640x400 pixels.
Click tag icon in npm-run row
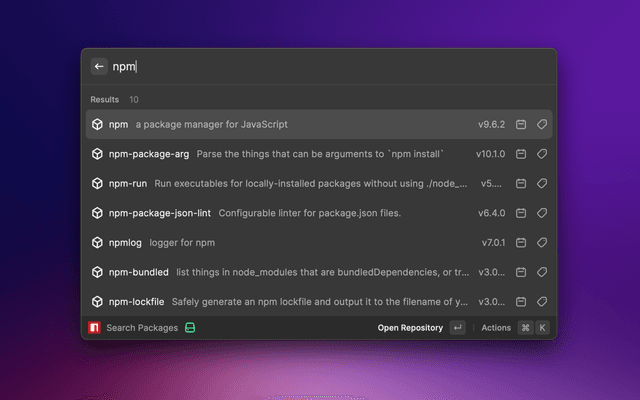point(542,183)
